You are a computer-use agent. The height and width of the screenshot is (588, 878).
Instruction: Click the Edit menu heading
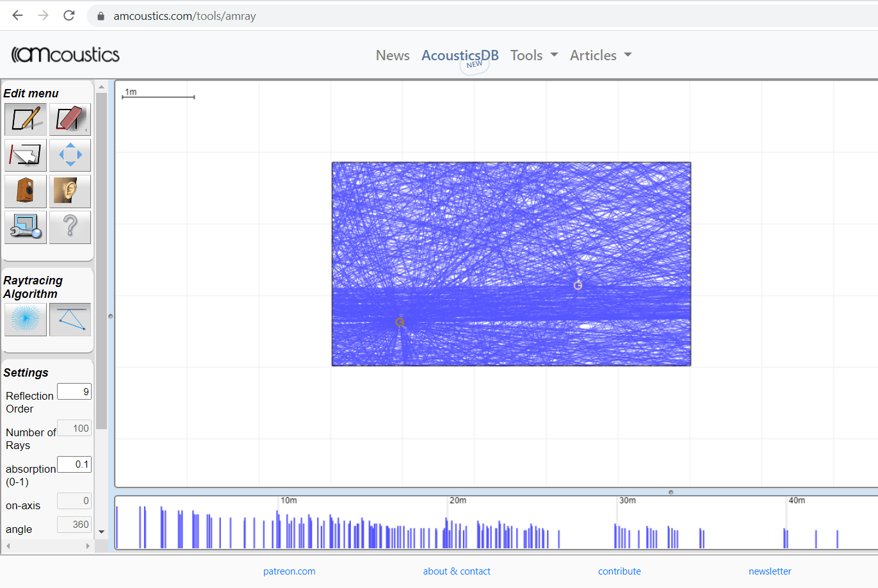pos(31,94)
